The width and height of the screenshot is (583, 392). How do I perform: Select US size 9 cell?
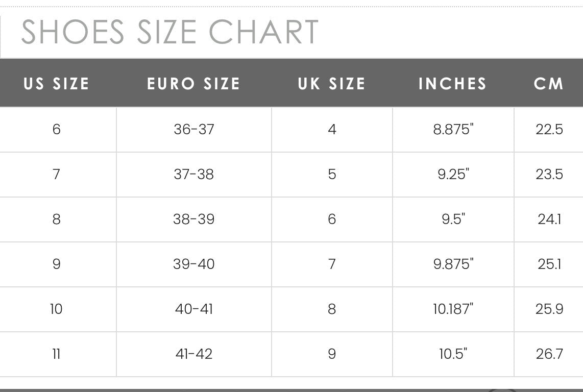[x=56, y=264]
